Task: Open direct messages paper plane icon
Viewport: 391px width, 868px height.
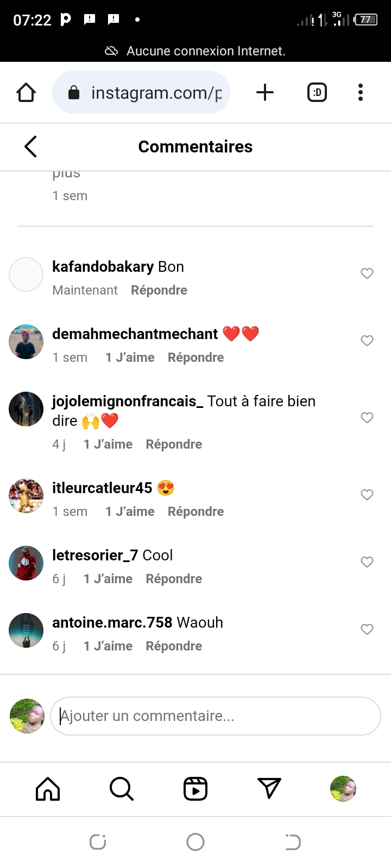Action: 269,789
